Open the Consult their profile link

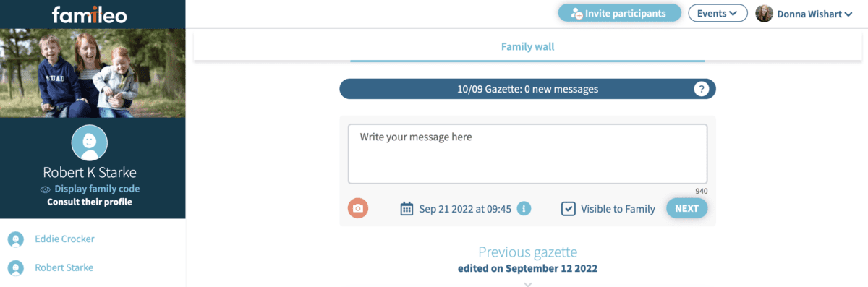coord(90,202)
